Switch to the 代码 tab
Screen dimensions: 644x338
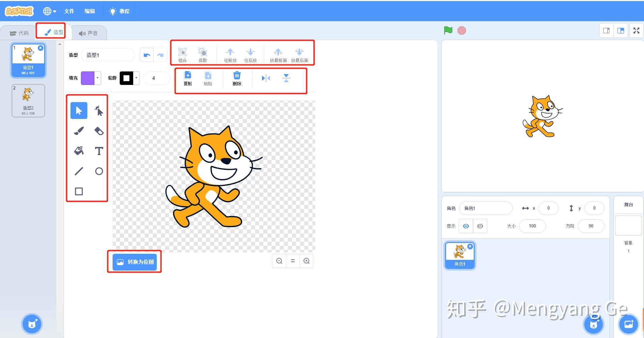coord(19,33)
